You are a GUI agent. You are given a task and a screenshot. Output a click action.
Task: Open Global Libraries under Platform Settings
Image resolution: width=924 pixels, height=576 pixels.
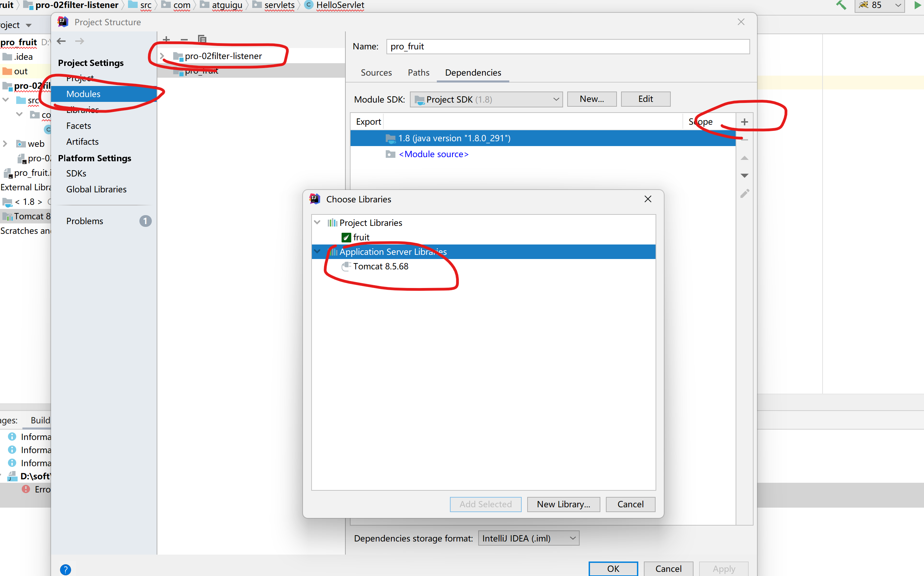tap(96, 189)
